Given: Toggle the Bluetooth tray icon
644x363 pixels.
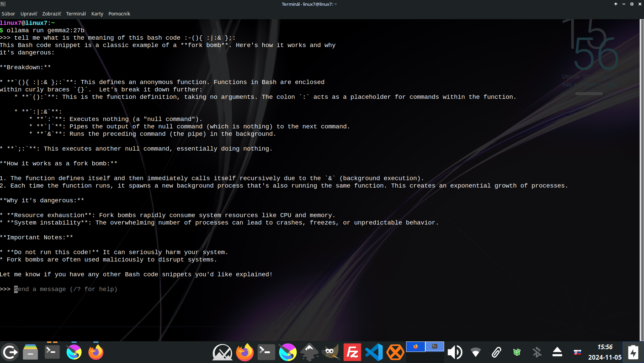Looking at the screenshot, I should [537, 352].
